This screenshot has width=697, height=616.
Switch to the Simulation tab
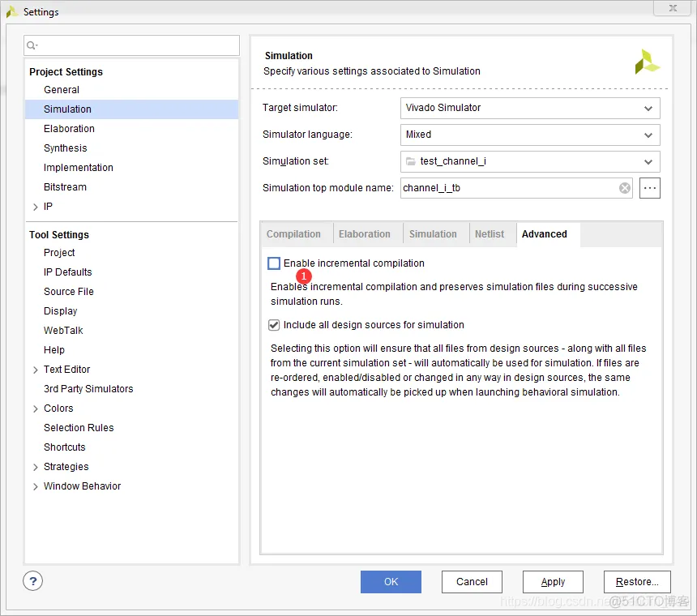[x=433, y=234]
